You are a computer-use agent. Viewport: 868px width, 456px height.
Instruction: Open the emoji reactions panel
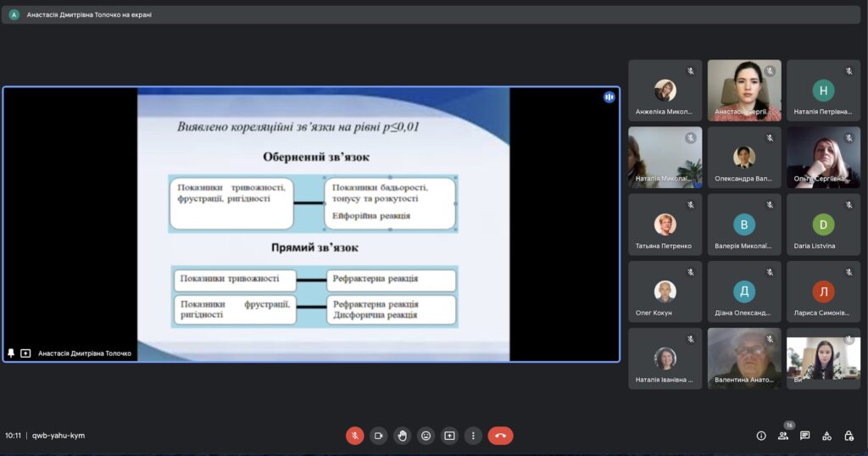(426, 436)
